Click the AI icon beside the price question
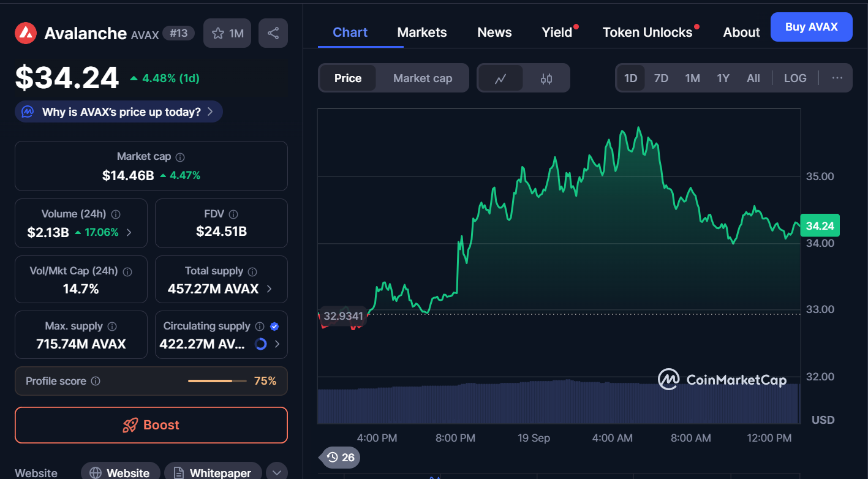The width and height of the screenshot is (868, 479). (x=28, y=111)
